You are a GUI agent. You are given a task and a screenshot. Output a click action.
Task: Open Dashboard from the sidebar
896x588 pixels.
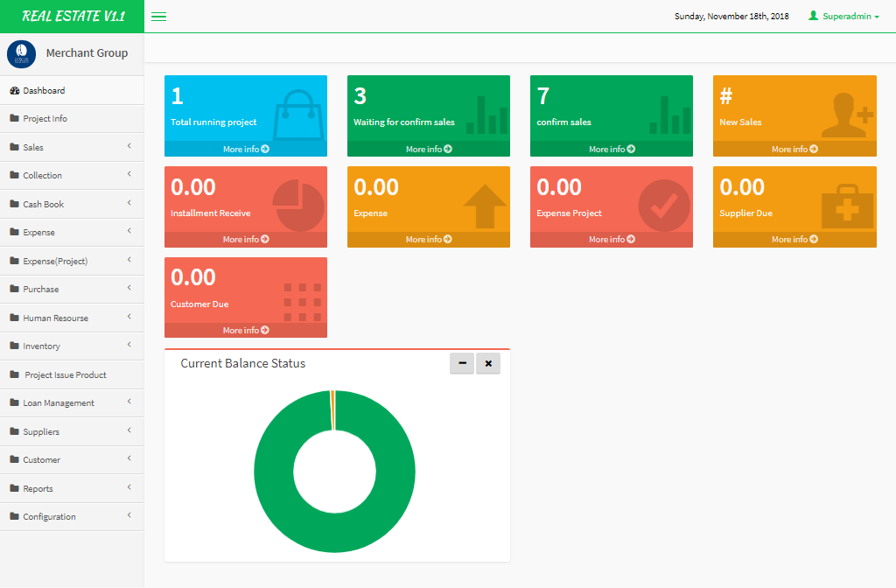tap(44, 90)
